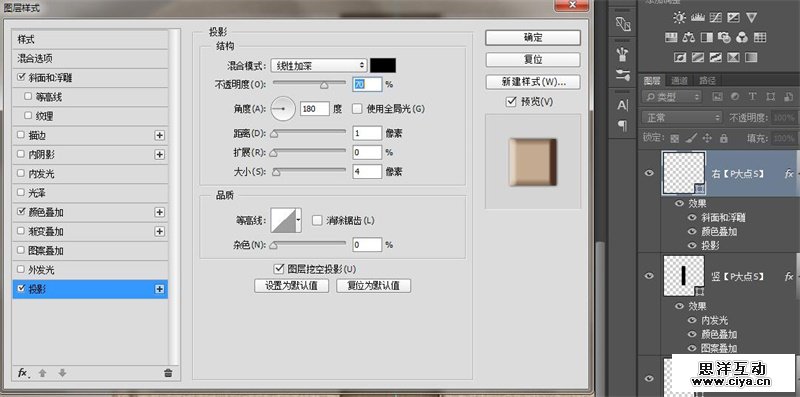Image resolution: width=800 pixels, height=397 pixels.
Task: Add Photo Filter adjustment (camera icon)
Action: click(x=724, y=37)
